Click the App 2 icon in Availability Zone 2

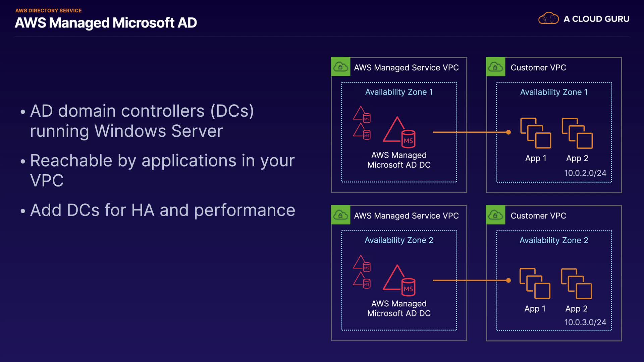[x=576, y=283]
